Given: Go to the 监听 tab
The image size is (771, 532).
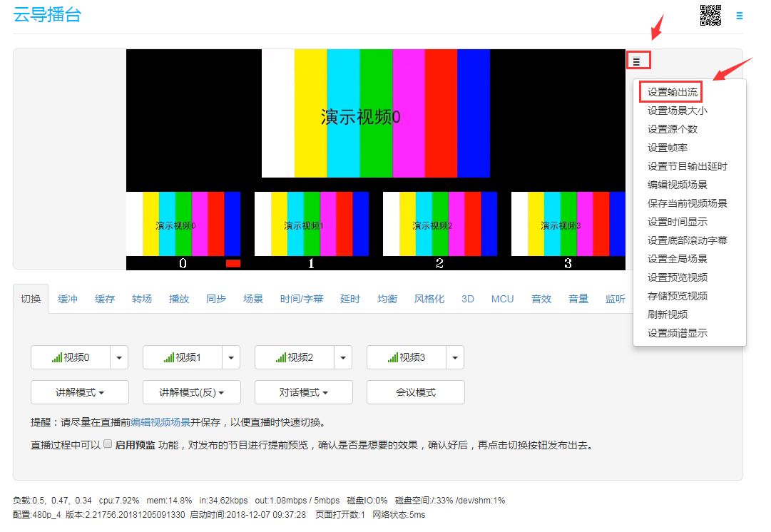Looking at the screenshot, I should [615, 299].
